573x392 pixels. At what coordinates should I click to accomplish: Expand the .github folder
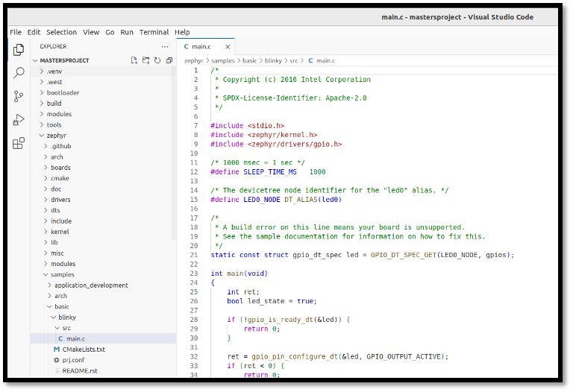pos(103,146)
